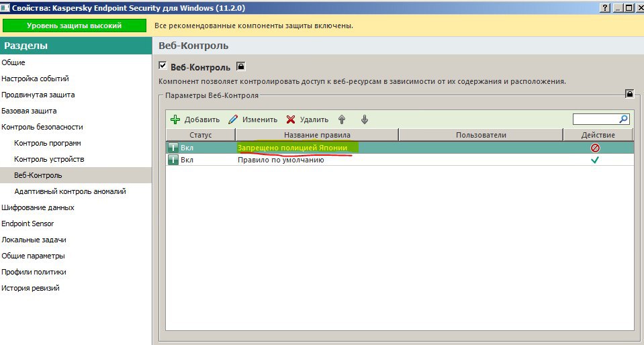644x345 pixels.
Task: Click Изменить toolbar label
Action: (260, 119)
